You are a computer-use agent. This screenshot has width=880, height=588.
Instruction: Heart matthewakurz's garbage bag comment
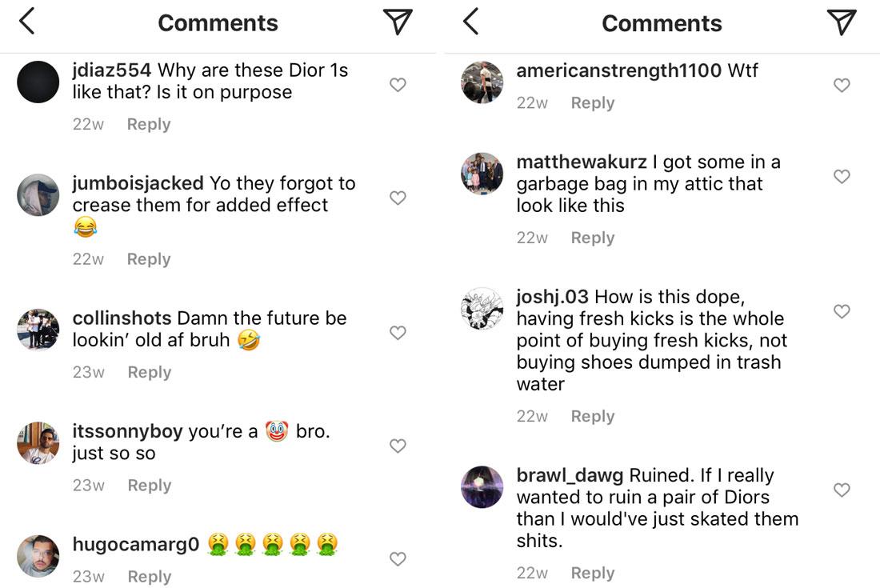click(x=842, y=176)
